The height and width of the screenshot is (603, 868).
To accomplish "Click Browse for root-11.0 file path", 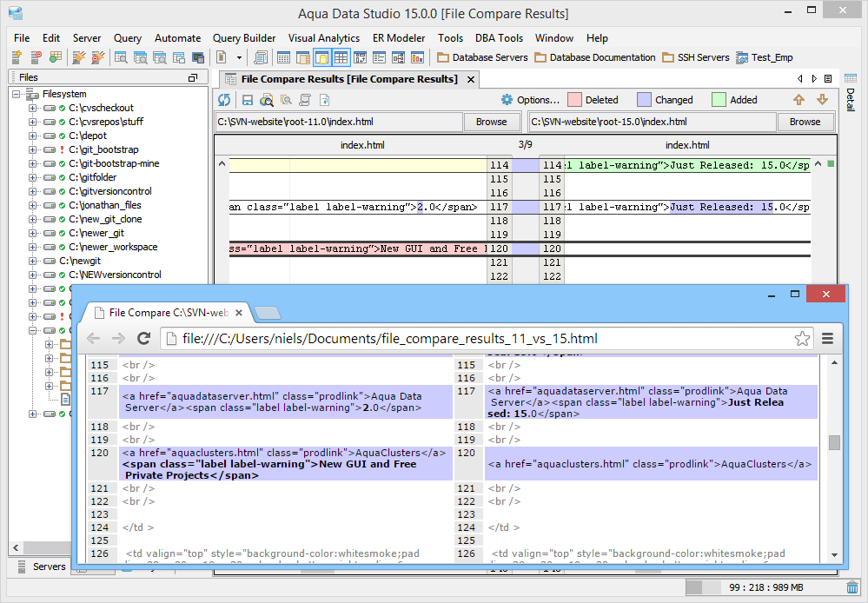I will pos(491,122).
